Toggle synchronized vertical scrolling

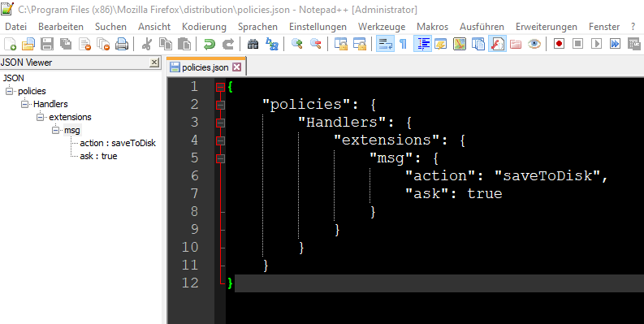pos(340,44)
